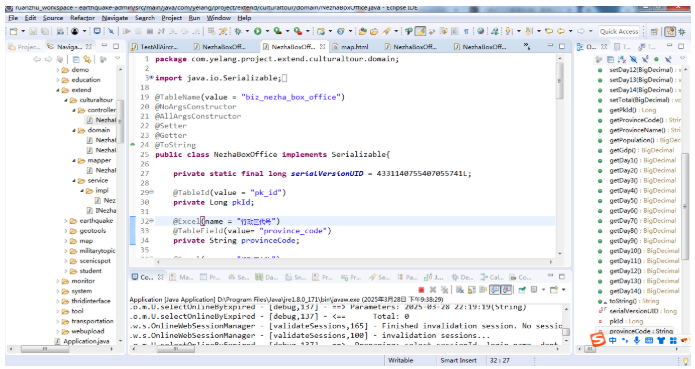
Task: Open the Window menu
Action: click(219, 18)
